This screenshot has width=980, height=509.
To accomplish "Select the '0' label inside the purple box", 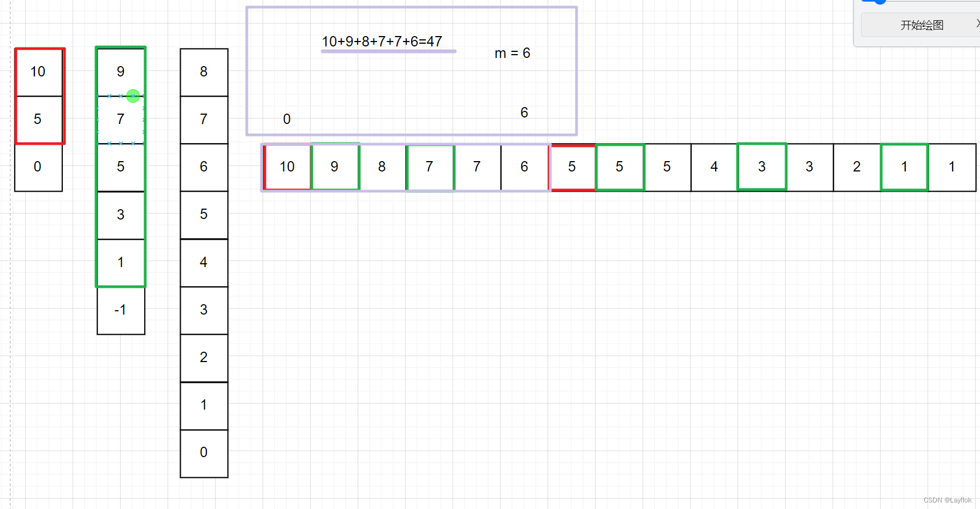I will (x=287, y=120).
